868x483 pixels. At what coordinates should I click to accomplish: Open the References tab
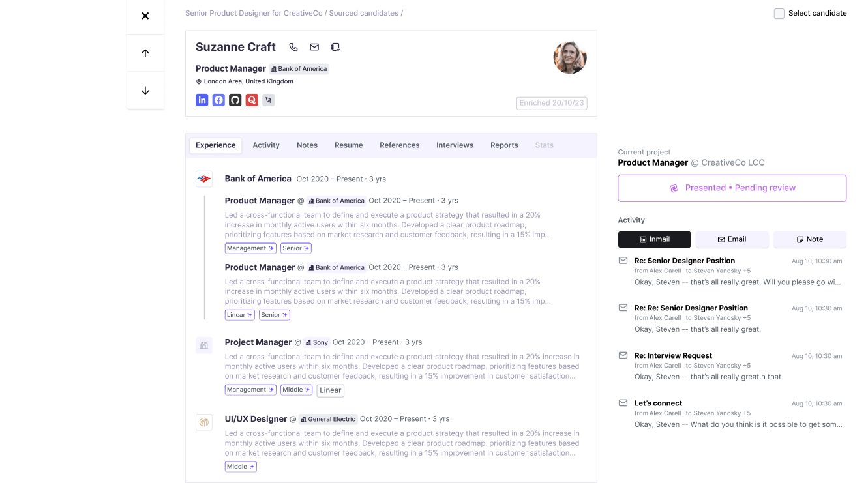coord(400,145)
